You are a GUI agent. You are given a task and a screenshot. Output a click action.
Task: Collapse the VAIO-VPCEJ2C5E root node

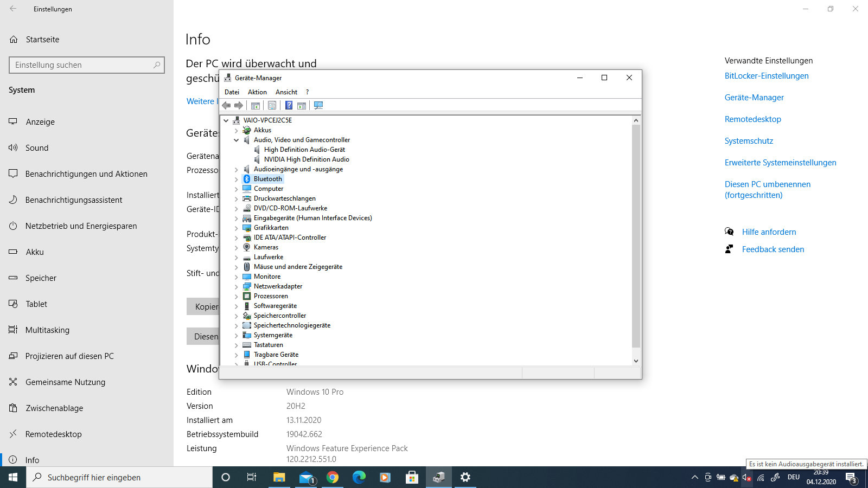(226, 120)
